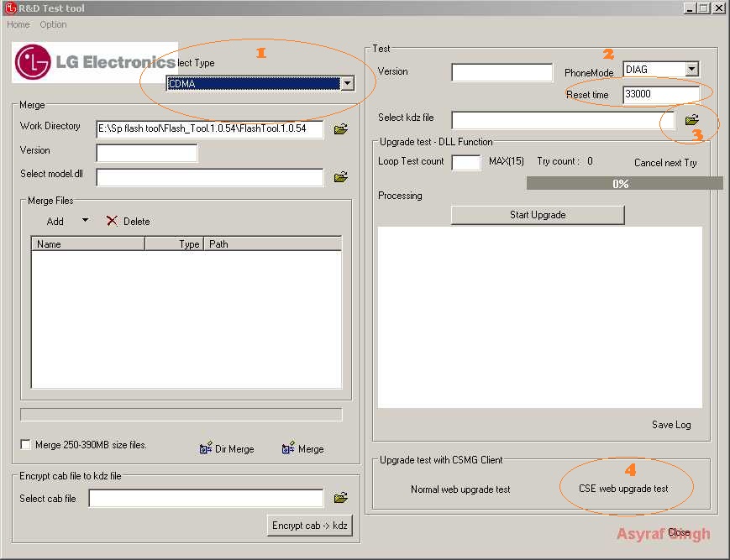The width and height of the screenshot is (730, 560).
Task: Click the Start Upgrade button
Action: pyautogui.click(x=538, y=215)
